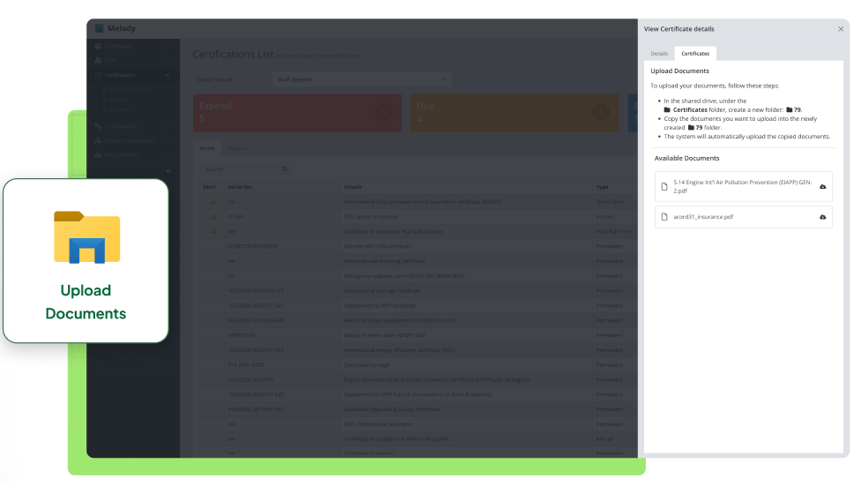Select the Loadicator Approval & Survey Certificate row
This screenshot has height=486, width=868.
point(418,409)
